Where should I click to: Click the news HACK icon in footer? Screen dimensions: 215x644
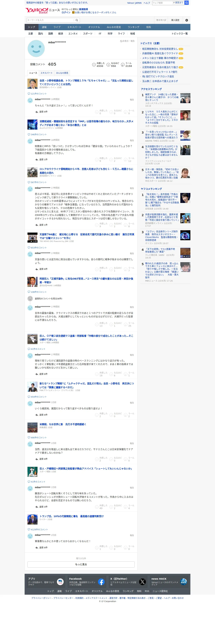184,582
